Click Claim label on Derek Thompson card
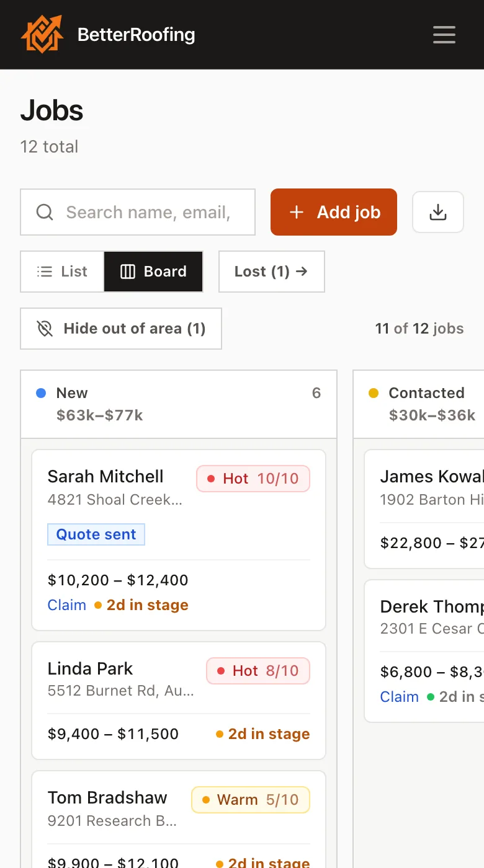Viewport: 484px width, 868px height. tap(400, 697)
